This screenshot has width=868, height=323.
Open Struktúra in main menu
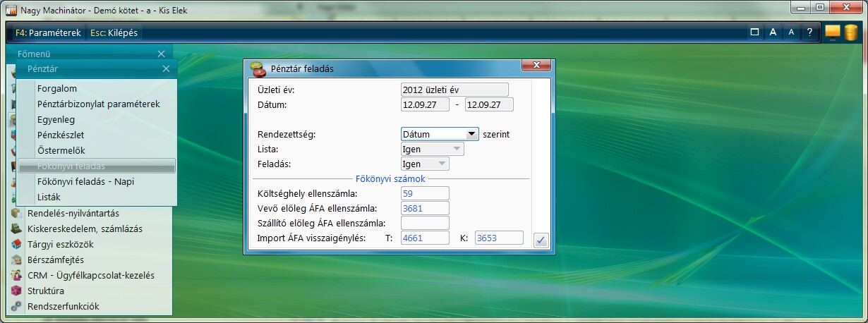pyautogui.click(x=46, y=291)
